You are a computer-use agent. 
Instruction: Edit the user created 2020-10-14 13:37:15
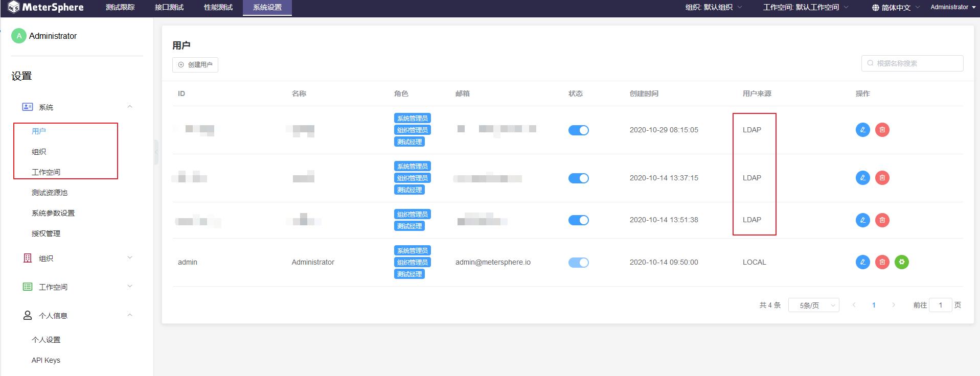pos(862,178)
